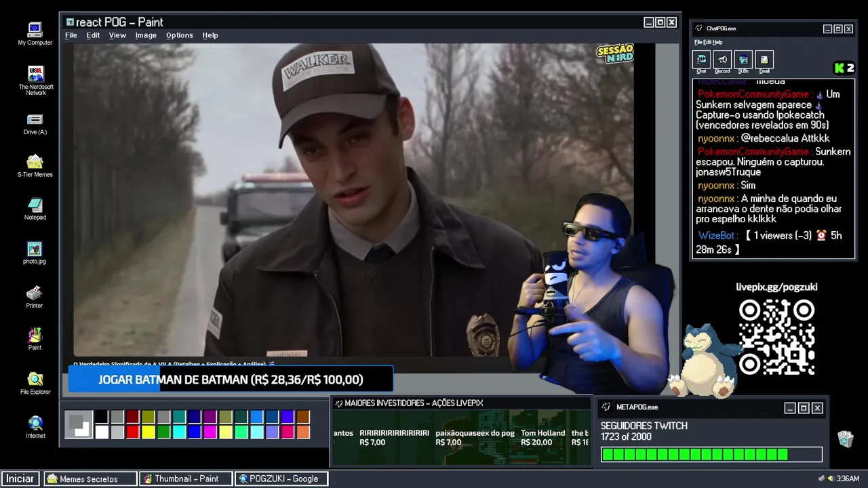Click the 3:36AM taskbar clock
This screenshot has width=868, height=488.
click(x=848, y=479)
